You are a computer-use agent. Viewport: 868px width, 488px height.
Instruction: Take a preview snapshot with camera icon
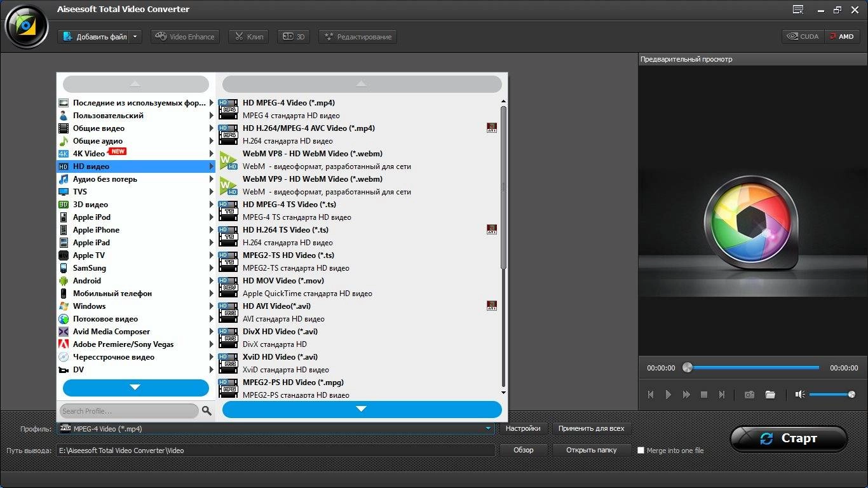point(750,395)
